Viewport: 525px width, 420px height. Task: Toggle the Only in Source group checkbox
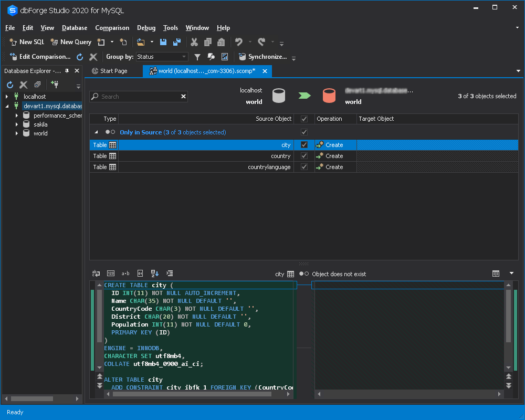click(304, 132)
